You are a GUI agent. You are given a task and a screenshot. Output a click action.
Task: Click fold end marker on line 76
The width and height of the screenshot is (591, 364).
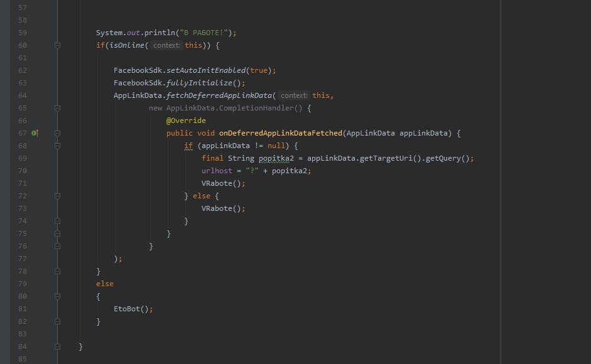point(57,246)
